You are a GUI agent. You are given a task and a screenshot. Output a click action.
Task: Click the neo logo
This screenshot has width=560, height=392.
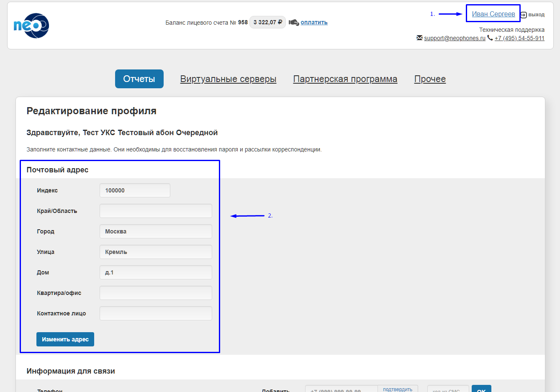tap(31, 26)
